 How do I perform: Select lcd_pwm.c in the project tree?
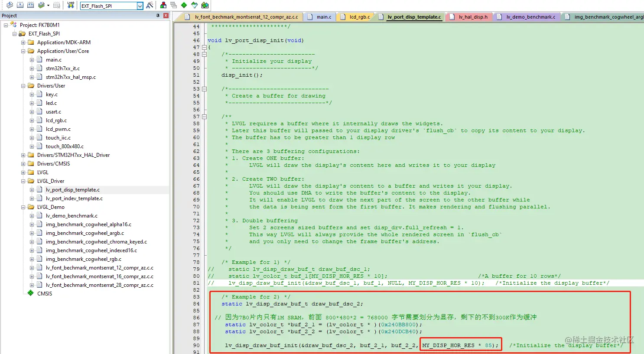58,129
